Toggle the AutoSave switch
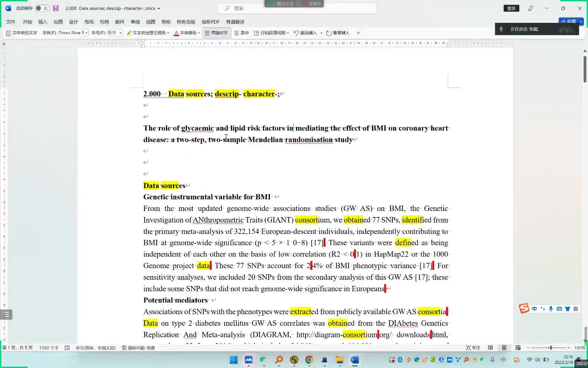Image resolution: width=588 pixels, height=368 pixels. coord(42,8)
